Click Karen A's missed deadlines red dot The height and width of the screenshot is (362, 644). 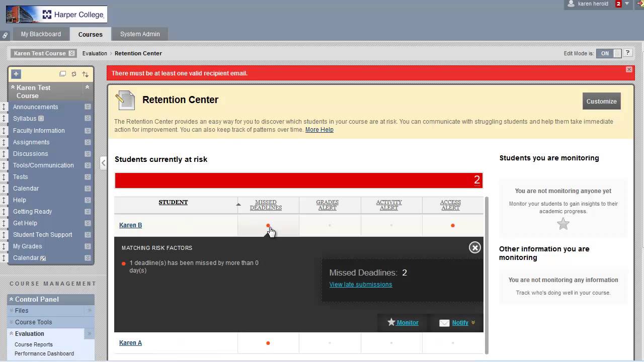tap(268, 343)
